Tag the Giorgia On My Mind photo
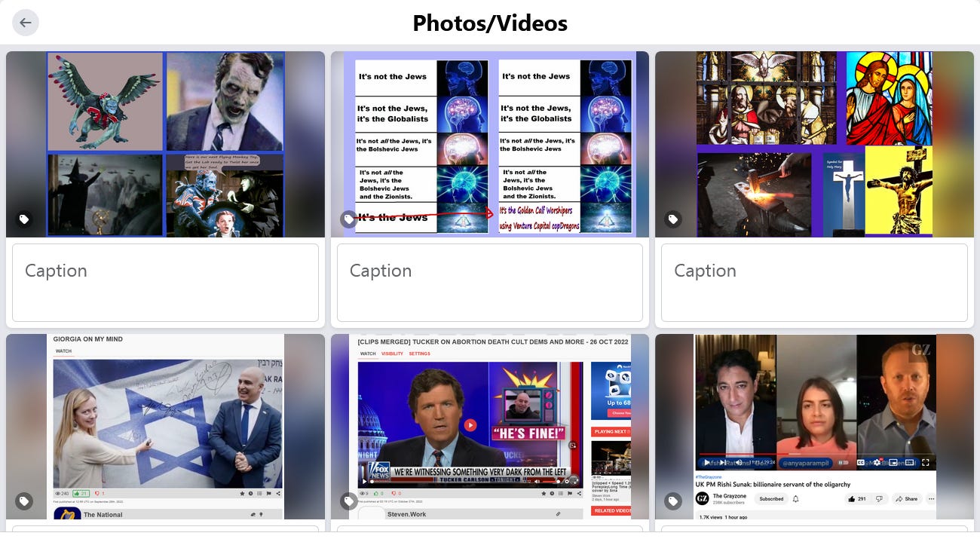 [24, 501]
